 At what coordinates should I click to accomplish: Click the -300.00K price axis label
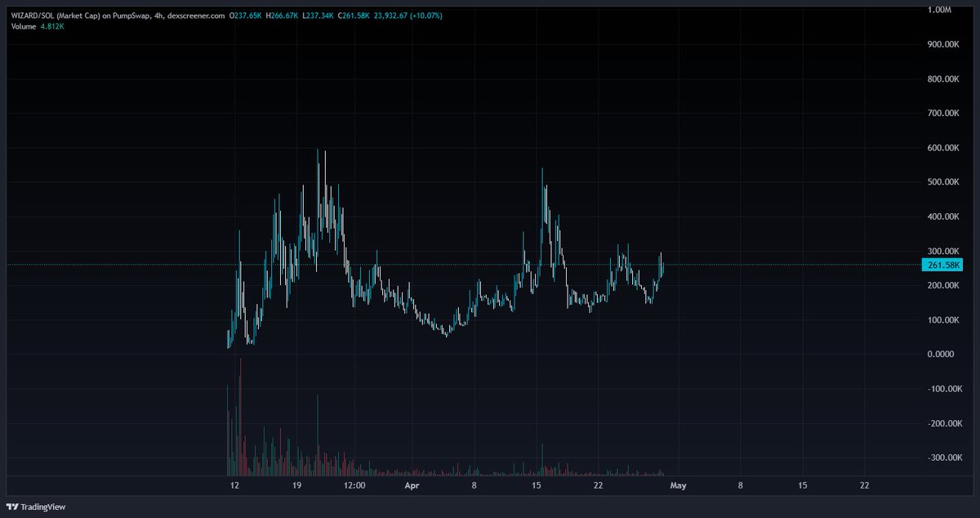tap(946, 458)
